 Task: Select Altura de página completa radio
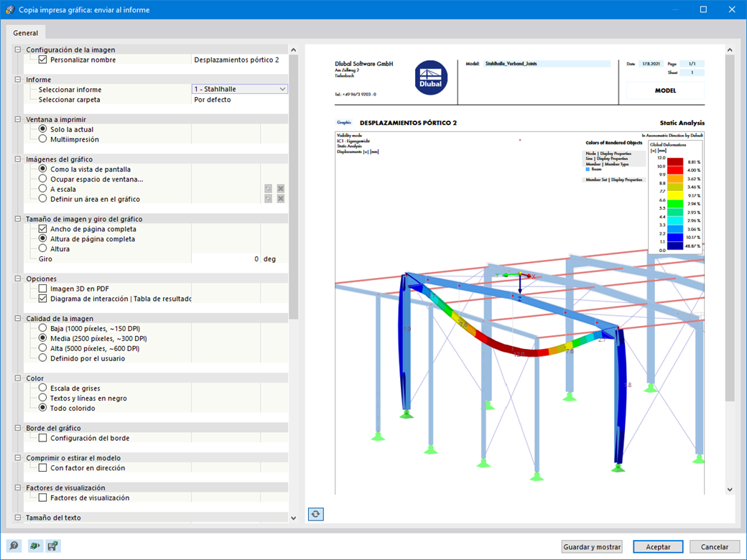[43, 238]
